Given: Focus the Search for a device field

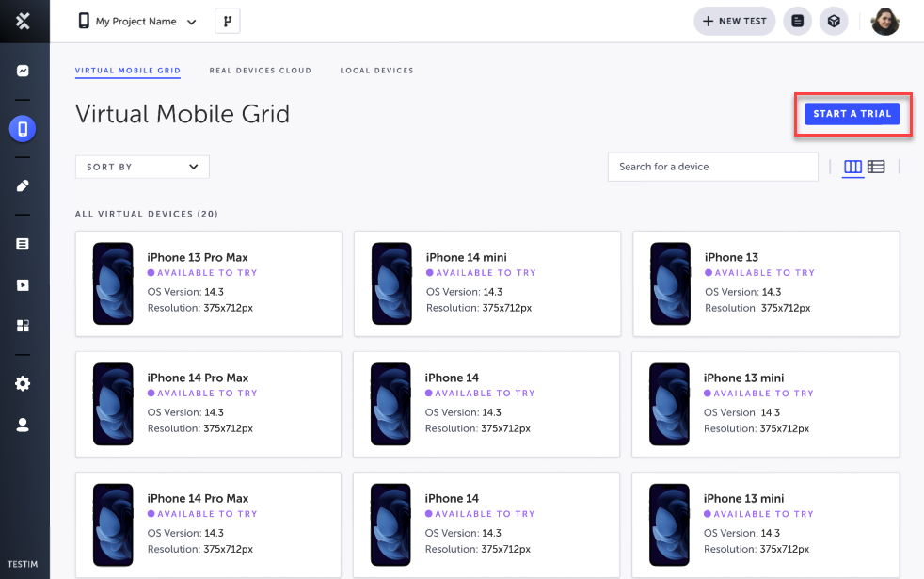Looking at the screenshot, I should pyautogui.click(x=713, y=167).
